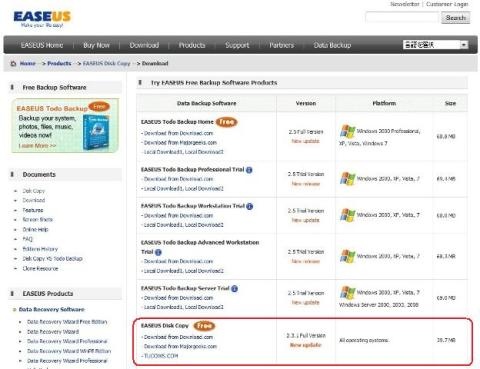Open Products in navigation bar
480x369 pixels.
point(192,45)
